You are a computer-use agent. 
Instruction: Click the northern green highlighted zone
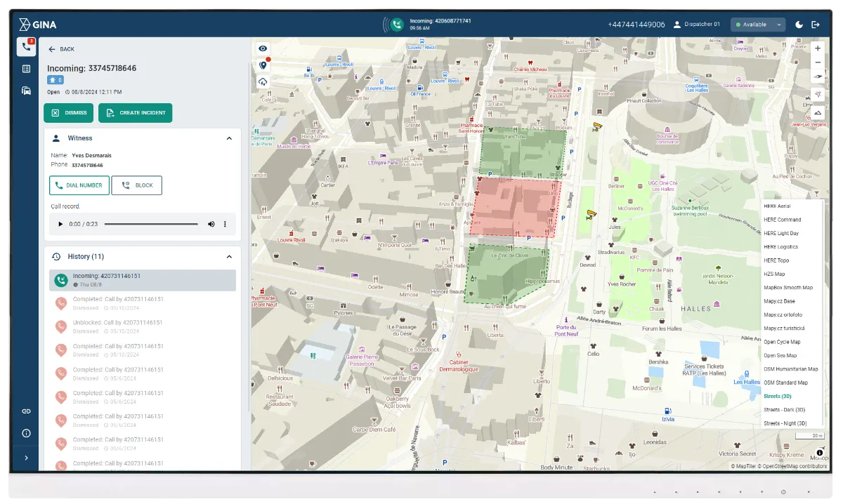tap(523, 152)
